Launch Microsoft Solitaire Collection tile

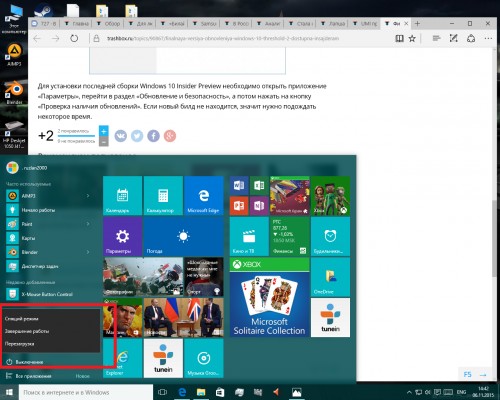(269, 297)
